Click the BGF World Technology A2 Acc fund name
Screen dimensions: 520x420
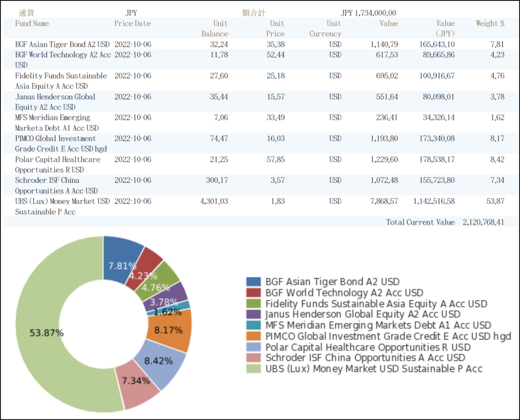pos(63,60)
